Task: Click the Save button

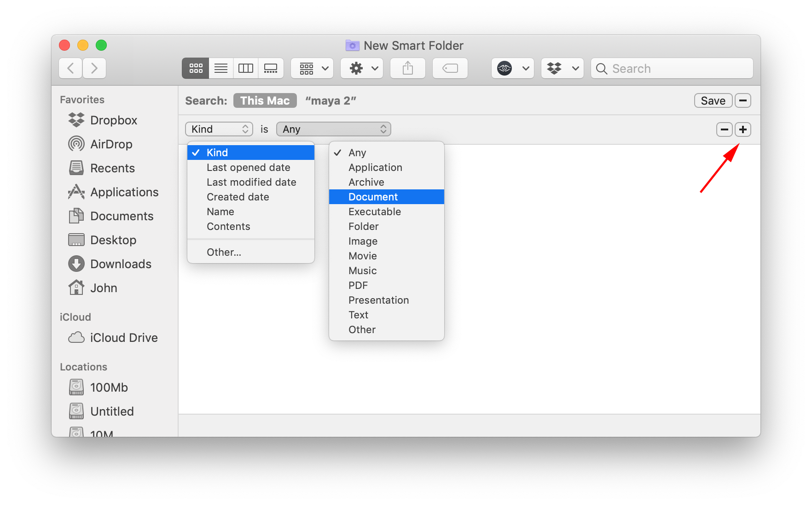Action: (x=713, y=100)
